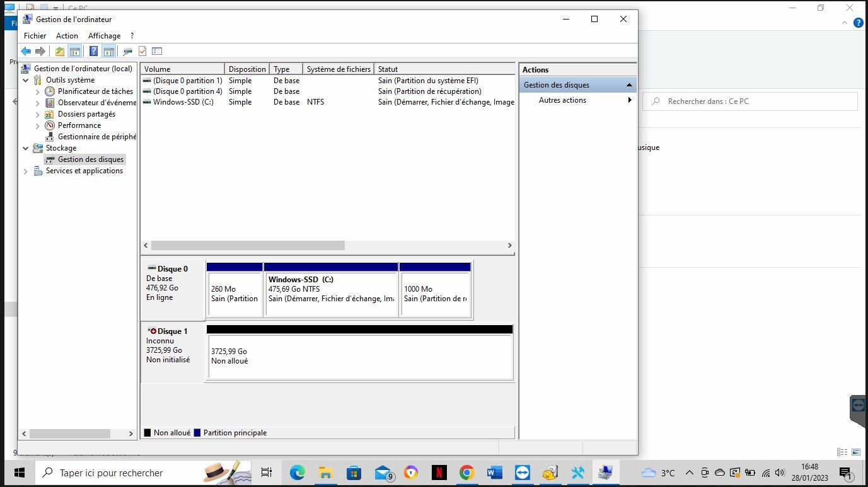Select the 1000 Mo recovery partition block

[x=435, y=290]
